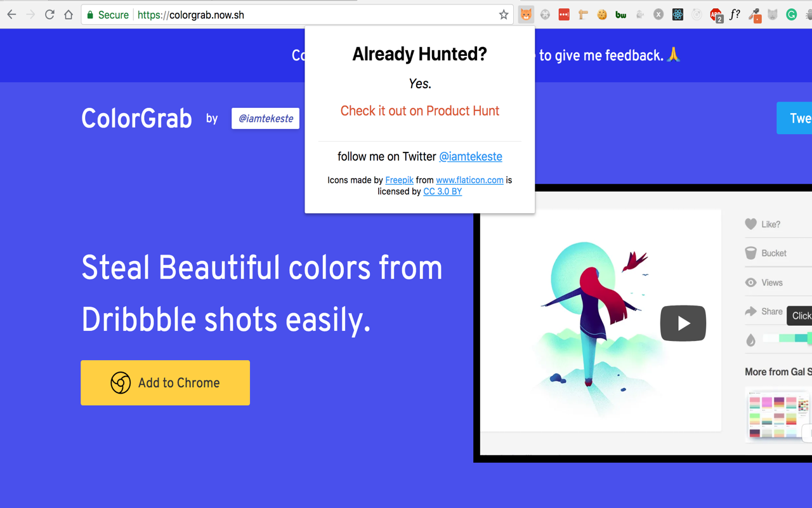This screenshot has height=508, width=812.
Task: Click the green Secure padlock in address bar
Action: pos(91,15)
